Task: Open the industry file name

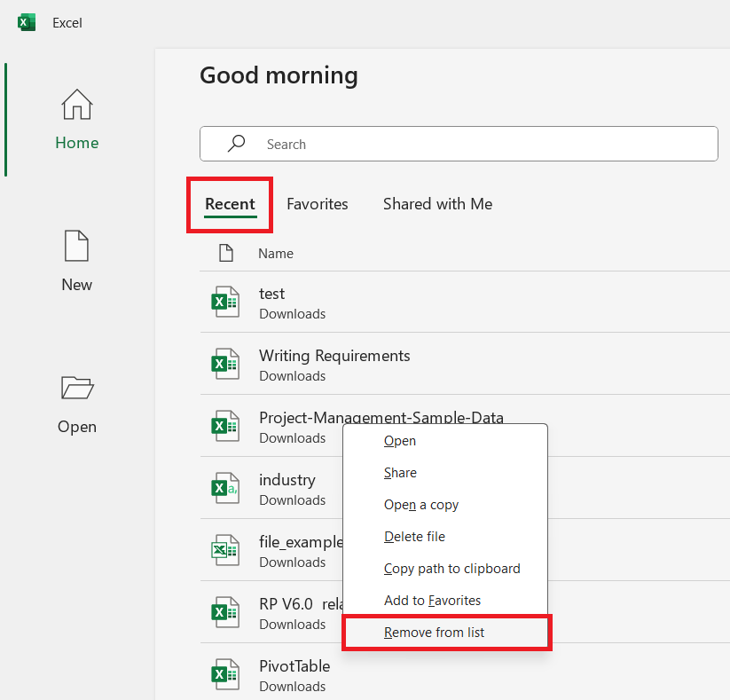Action: pyautogui.click(x=287, y=480)
